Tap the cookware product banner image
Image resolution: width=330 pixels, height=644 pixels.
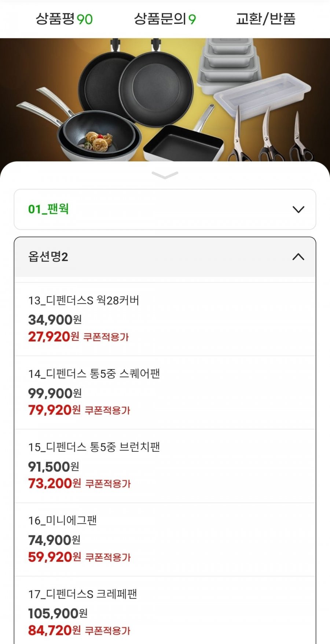tap(165, 100)
